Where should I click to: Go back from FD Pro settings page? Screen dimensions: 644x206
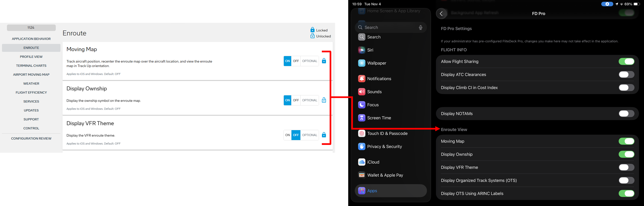[442, 13]
